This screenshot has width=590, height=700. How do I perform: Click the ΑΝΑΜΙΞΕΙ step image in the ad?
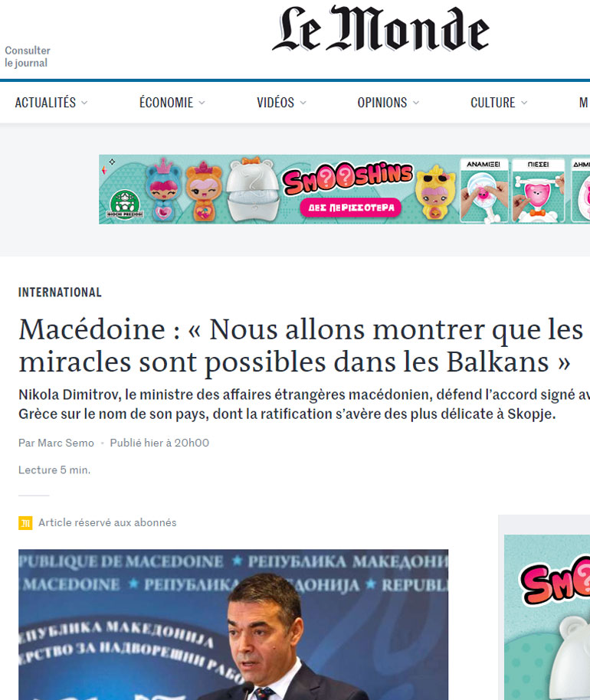click(483, 191)
